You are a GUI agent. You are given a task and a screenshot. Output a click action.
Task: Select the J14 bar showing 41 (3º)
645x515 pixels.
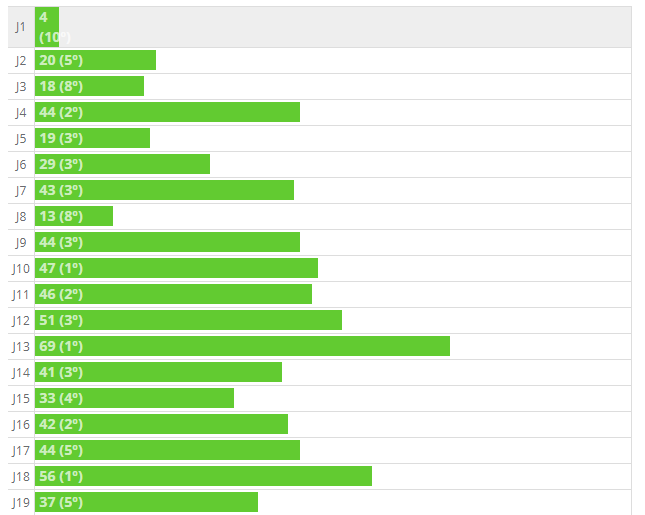(x=158, y=372)
